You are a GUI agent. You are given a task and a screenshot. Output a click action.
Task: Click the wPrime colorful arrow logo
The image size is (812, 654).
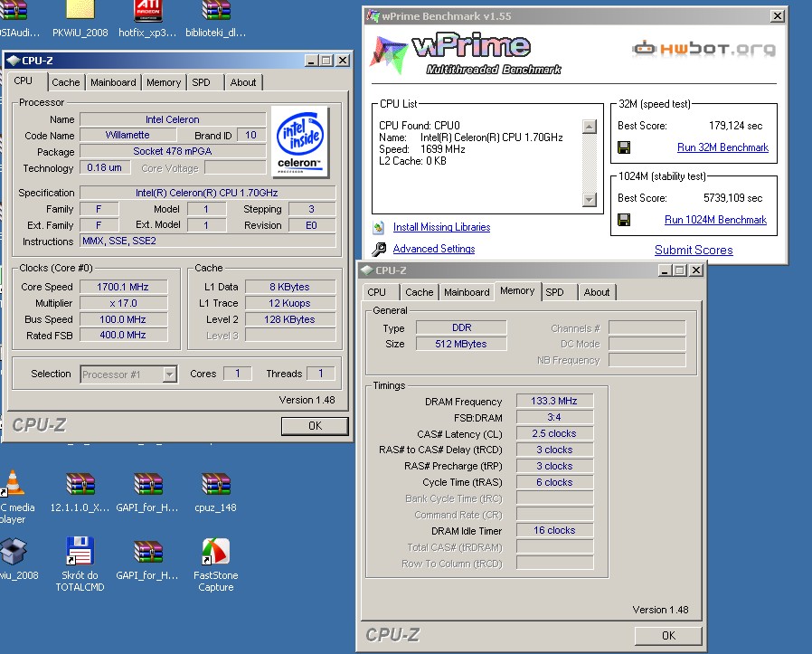(x=387, y=54)
